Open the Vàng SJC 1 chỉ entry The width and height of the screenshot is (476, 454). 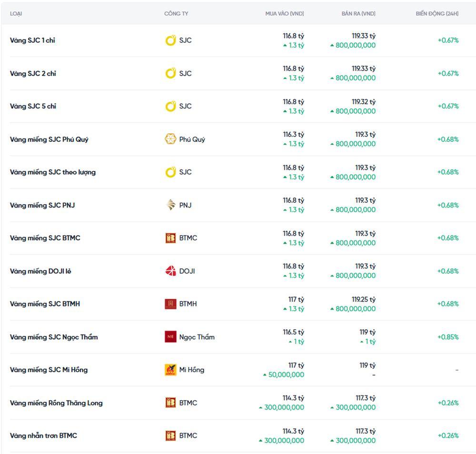click(x=32, y=40)
